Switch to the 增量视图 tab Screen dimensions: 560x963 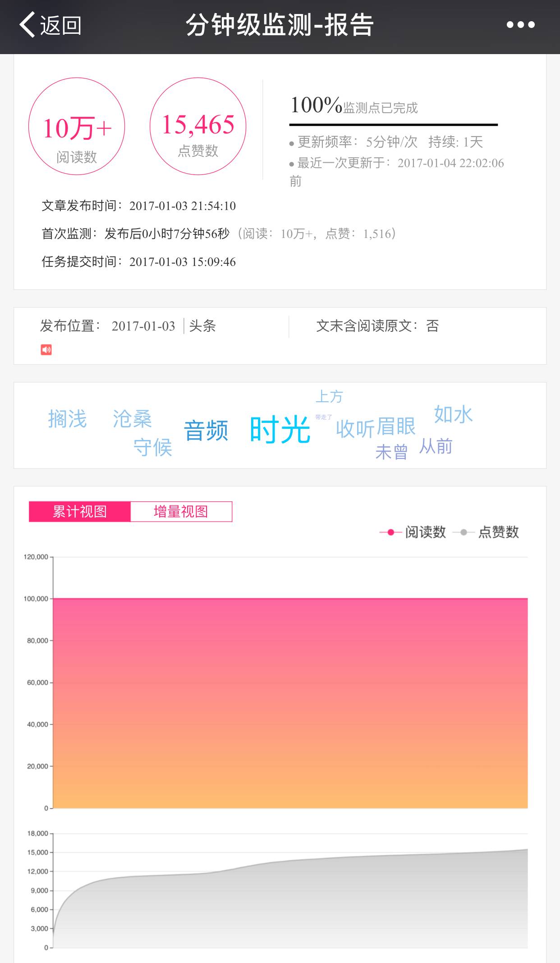tap(181, 512)
